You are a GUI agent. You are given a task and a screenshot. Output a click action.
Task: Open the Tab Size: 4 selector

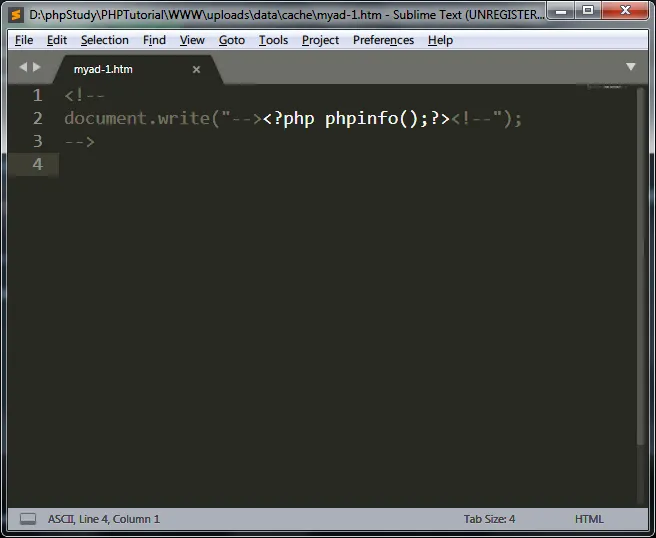tap(489, 519)
